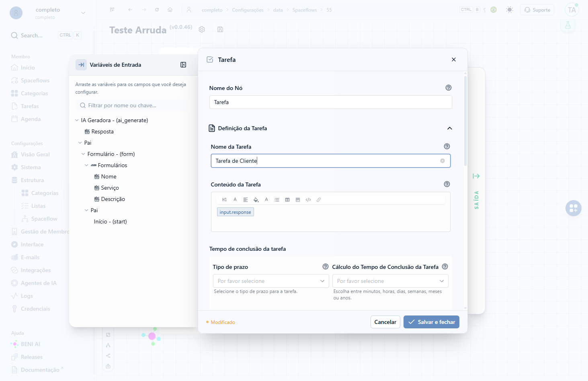The height and width of the screenshot is (381, 588).
Task: Open the Cálculo do Tempo de Conclusão dropdown
Action: (x=390, y=281)
